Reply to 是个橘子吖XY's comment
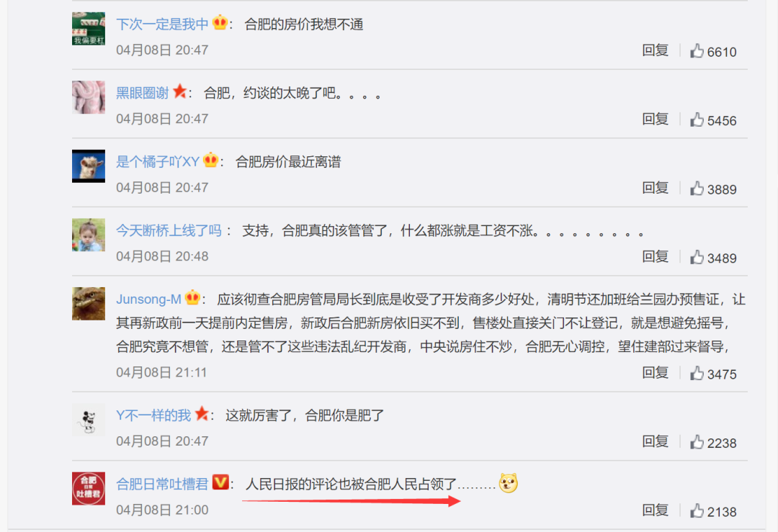778x532 pixels. click(655, 188)
